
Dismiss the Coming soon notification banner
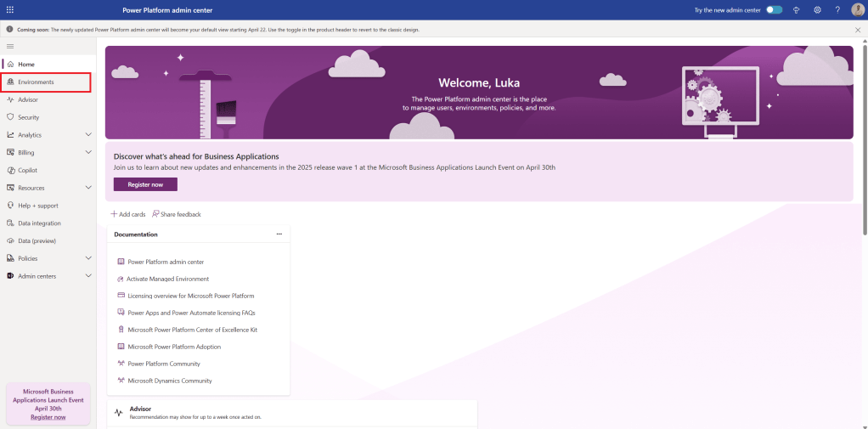pos(857,30)
